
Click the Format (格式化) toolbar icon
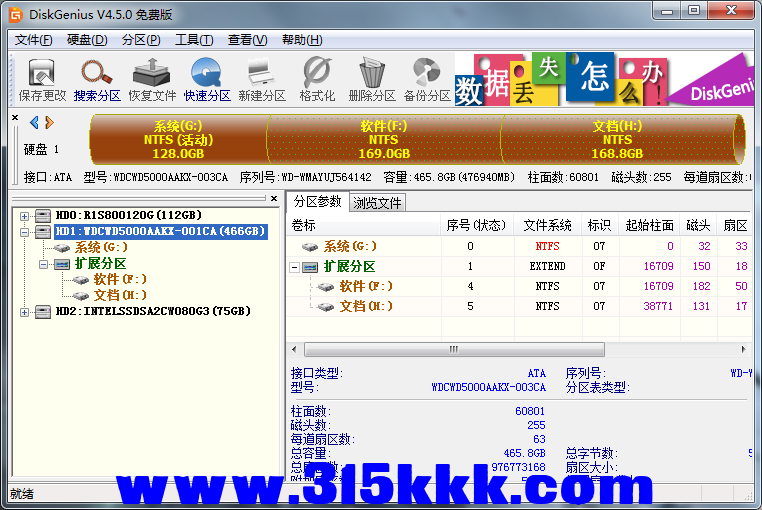coord(317,80)
